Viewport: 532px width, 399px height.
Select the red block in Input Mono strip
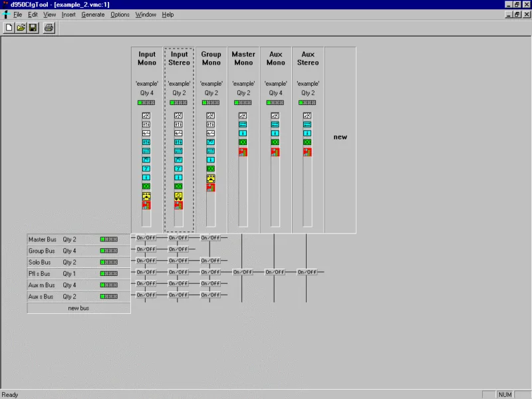[x=146, y=205]
